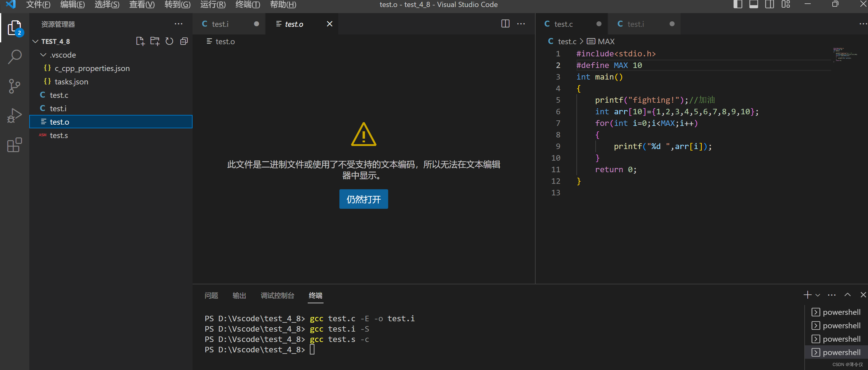868x370 pixels.
Task: Switch to test.c tab in right group
Action: tap(572, 24)
